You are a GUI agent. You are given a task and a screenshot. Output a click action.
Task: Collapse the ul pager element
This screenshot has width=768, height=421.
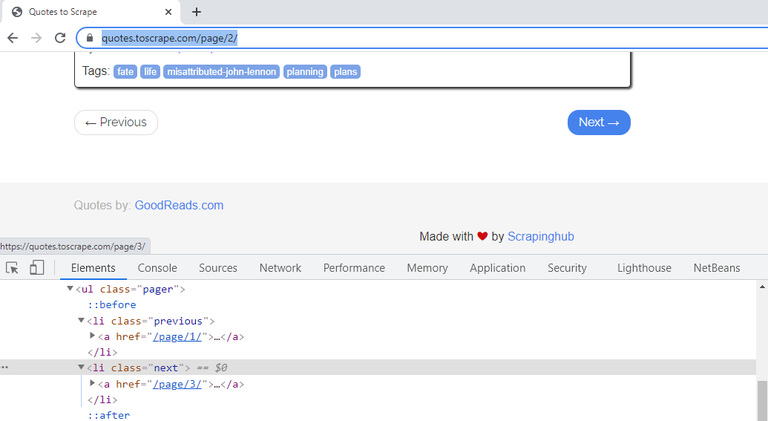click(x=70, y=289)
